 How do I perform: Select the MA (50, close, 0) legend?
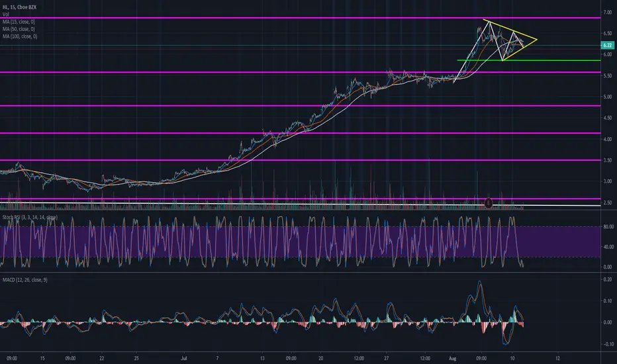[x=19, y=28]
